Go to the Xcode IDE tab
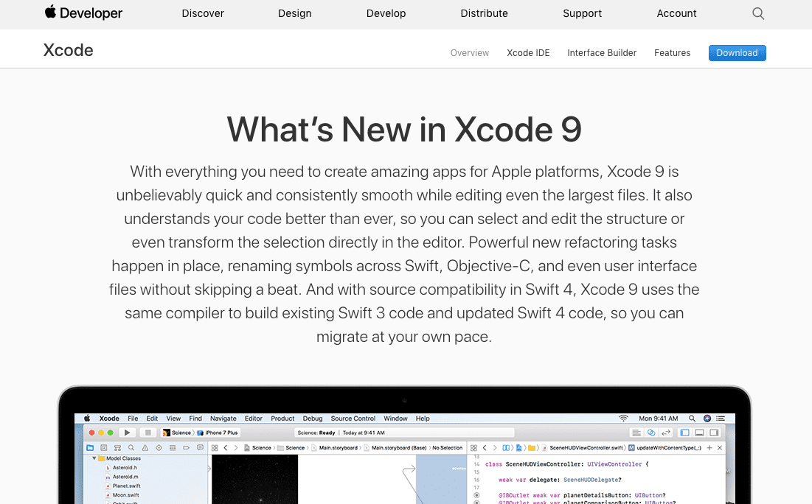 [528, 53]
